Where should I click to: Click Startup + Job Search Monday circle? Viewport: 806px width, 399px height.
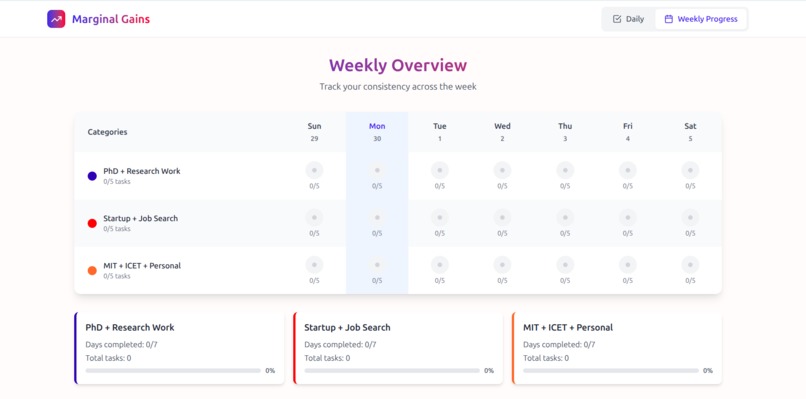pyautogui.click(x=377, y=217)
